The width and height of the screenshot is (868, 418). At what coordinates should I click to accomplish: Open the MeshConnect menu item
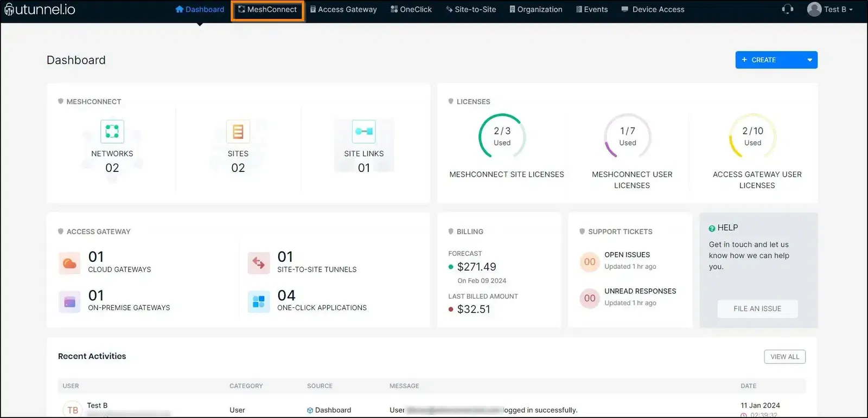point(267,10)
